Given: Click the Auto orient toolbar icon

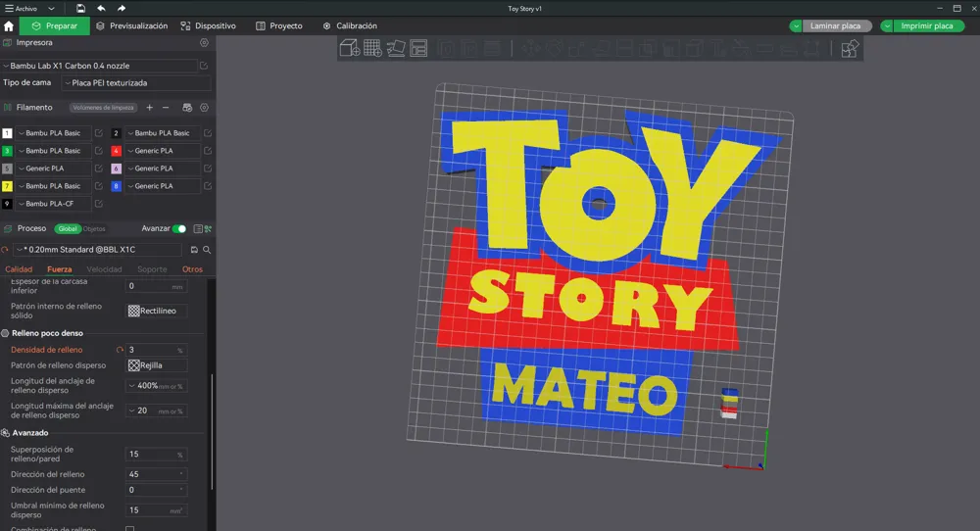Looking at the screenshot, I should point(396,48).
